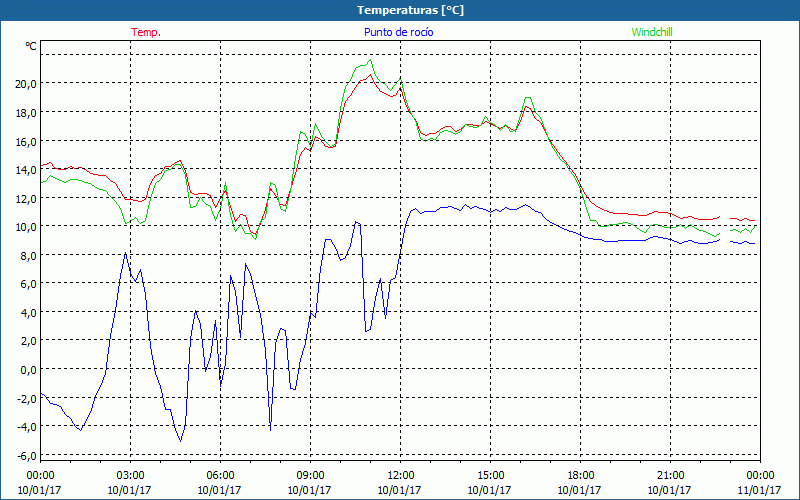Click the 10,0 y-axis value
Screen dimensions: 800x500
click(26, 227)
